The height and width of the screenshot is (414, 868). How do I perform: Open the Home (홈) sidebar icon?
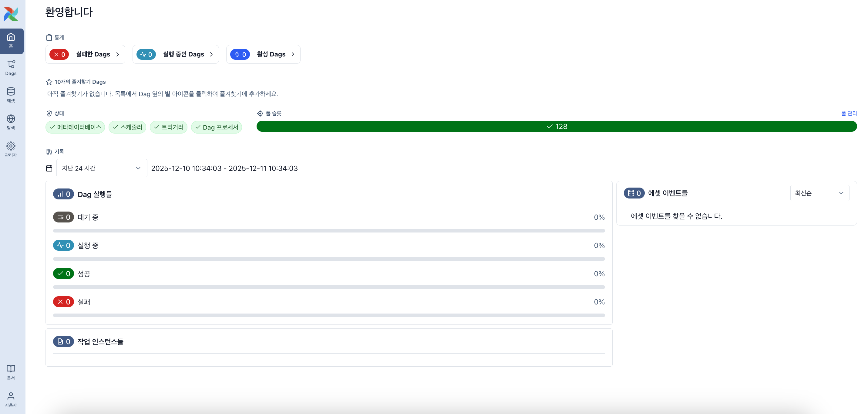tap(11, 40)
